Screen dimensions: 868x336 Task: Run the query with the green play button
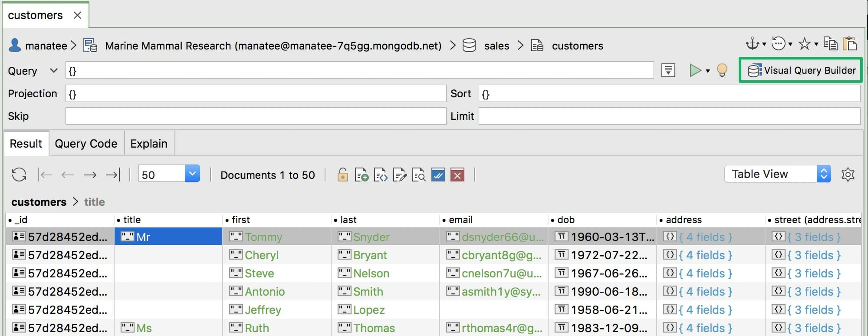695,70
